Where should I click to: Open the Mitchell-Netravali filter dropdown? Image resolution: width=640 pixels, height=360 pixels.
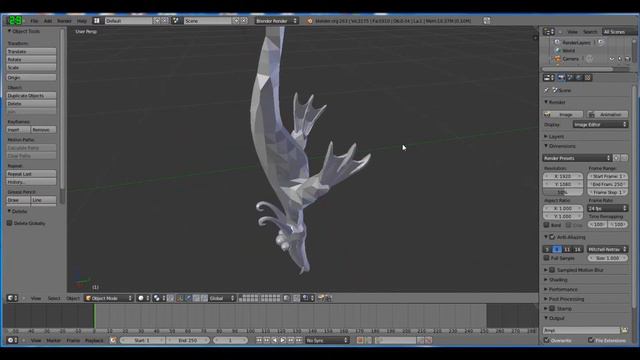click(607, 249)
